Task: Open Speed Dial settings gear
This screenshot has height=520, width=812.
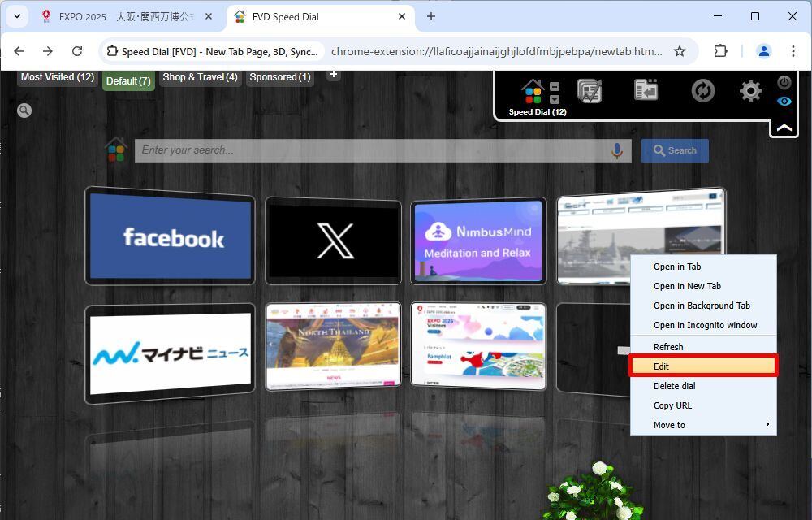Action: click(x=750, y=91)
